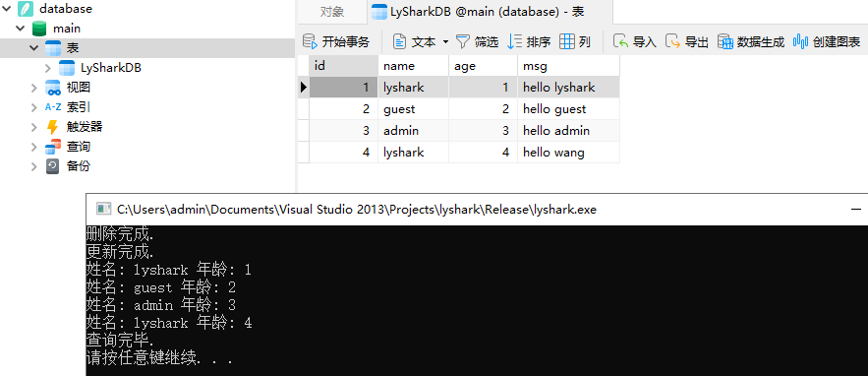Expand the 视图 views node

(34, 88)
